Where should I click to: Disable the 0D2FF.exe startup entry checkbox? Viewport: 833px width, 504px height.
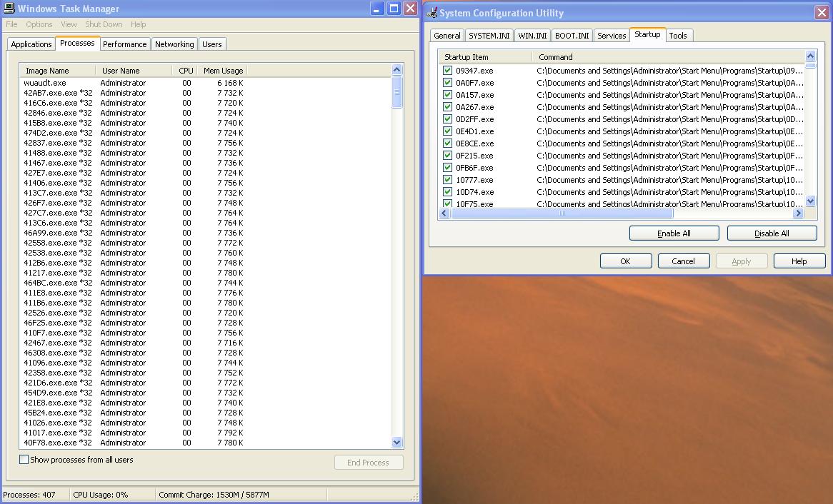(x=447, y=119)
